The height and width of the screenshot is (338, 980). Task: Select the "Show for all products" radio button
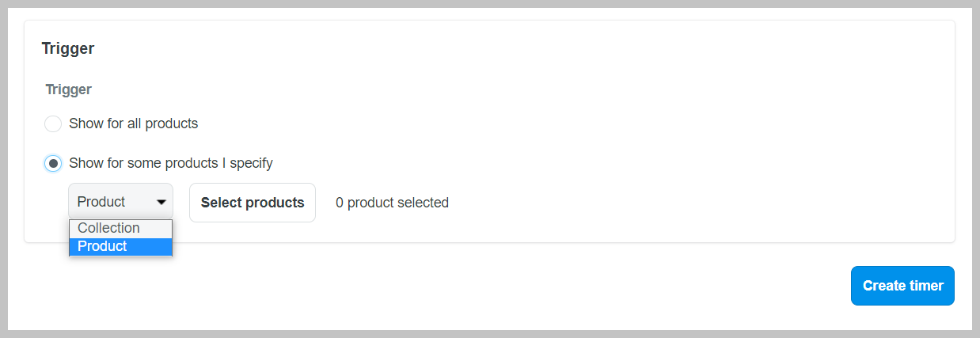(53, 124)
